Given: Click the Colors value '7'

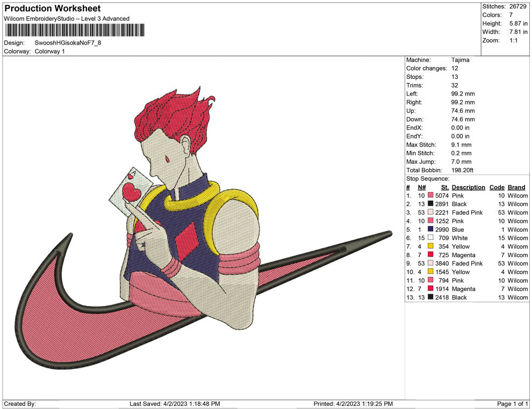Looking at the screenshot, I should click(511, 15).
